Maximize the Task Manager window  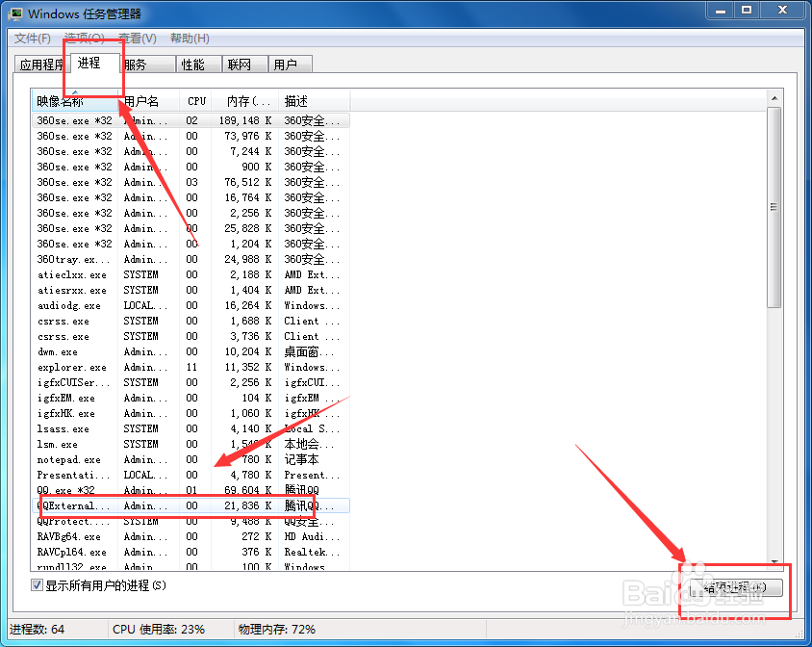[x=747, y=10]
